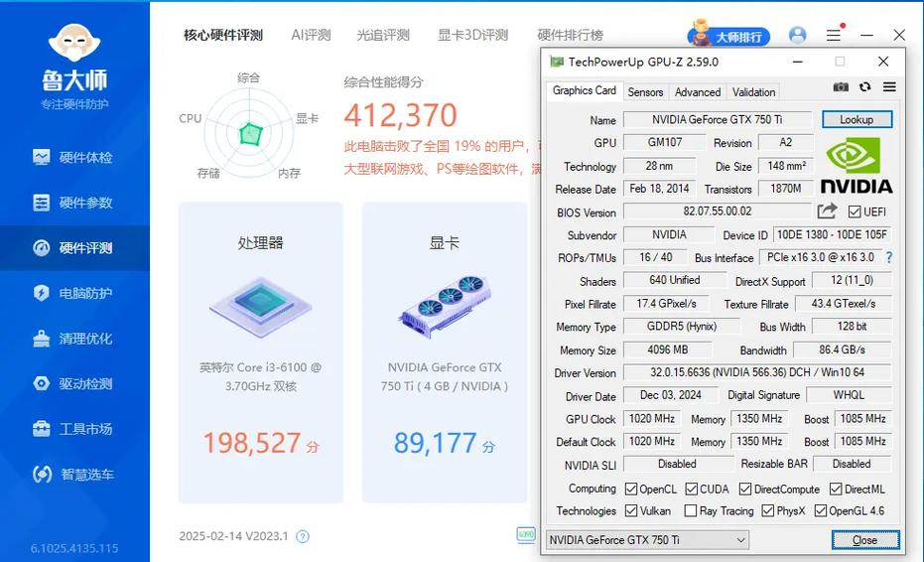The image size is (924, 562).
Task: Click the GM107 GPU field
Action: [664, 142]
